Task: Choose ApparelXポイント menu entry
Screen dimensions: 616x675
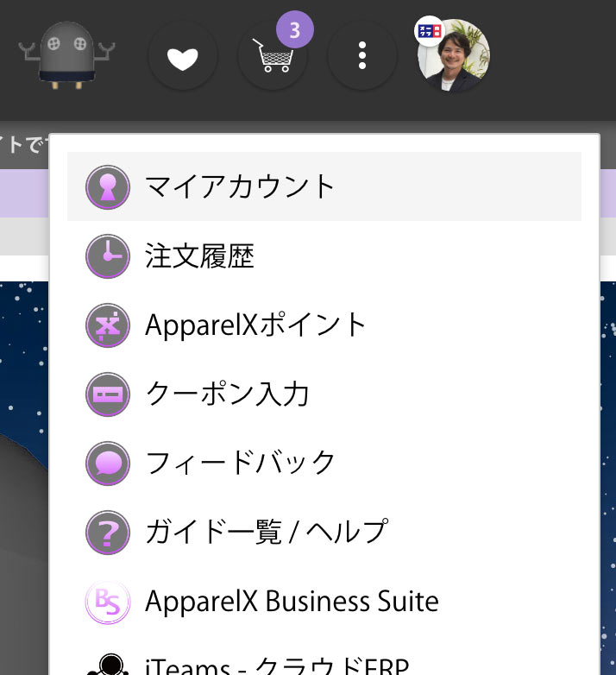Action: tap(324, 325)
